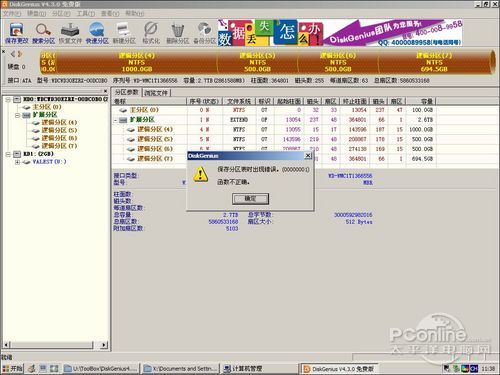Confirm the error dialog with OK (确定)
The width and height of the screenshot is (500, 375).
tap(250, 199)
